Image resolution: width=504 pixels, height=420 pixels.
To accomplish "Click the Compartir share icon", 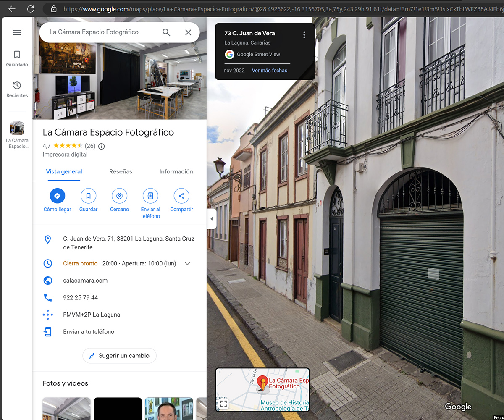I will [181, 196].
